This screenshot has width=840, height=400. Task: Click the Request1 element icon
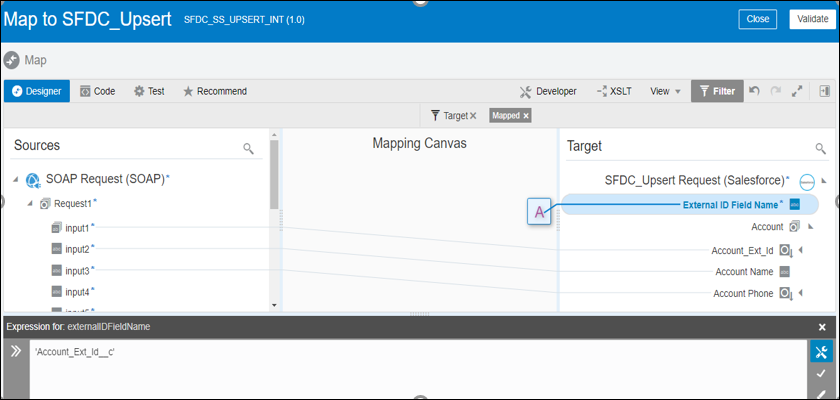[46, 203]
